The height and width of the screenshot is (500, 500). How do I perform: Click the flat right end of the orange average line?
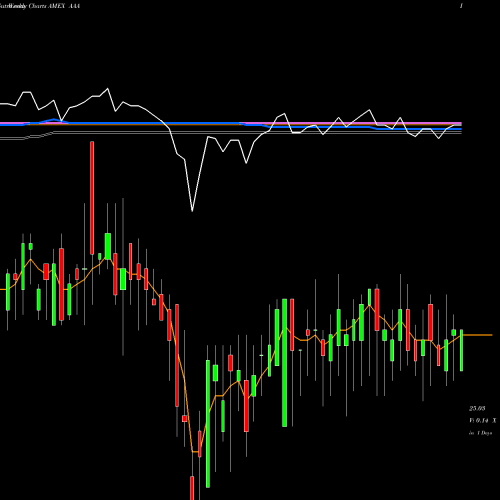[x=477, y=335]
